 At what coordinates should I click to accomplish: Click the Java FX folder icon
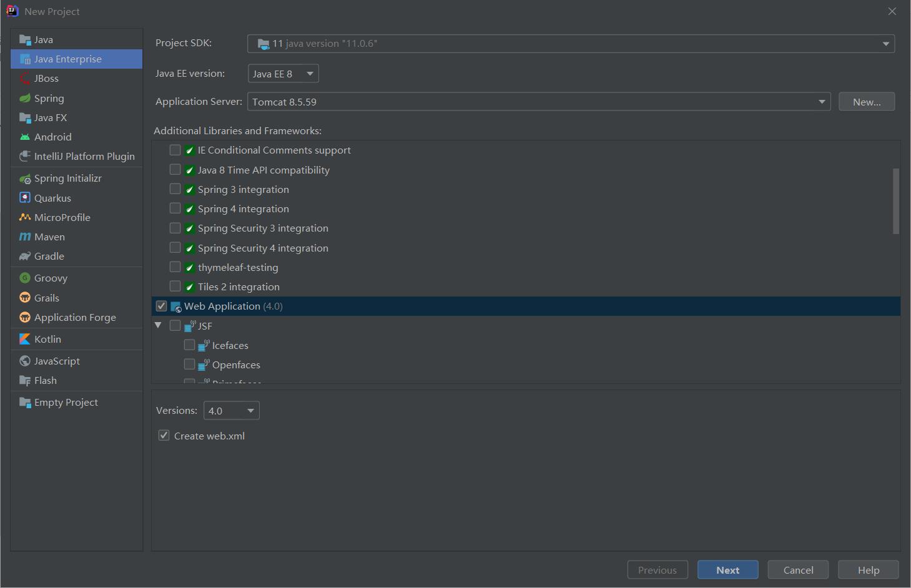click(25, 117)
